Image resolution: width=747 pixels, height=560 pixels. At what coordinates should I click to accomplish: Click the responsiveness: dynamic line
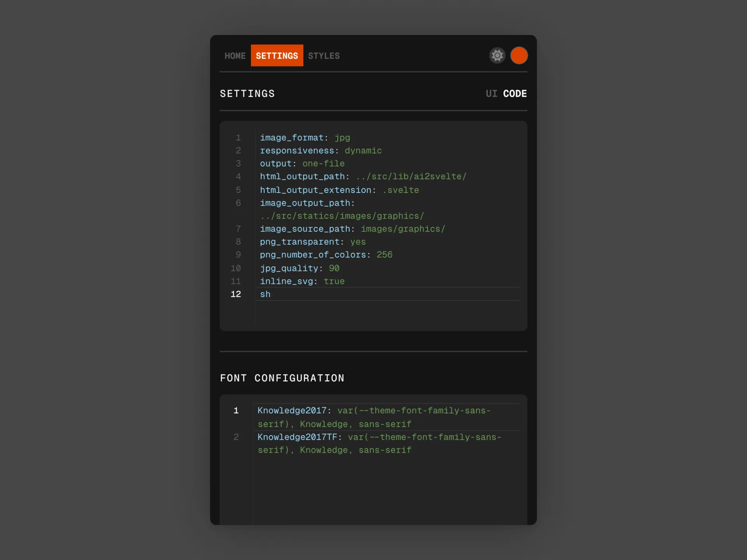pos(321,150)
